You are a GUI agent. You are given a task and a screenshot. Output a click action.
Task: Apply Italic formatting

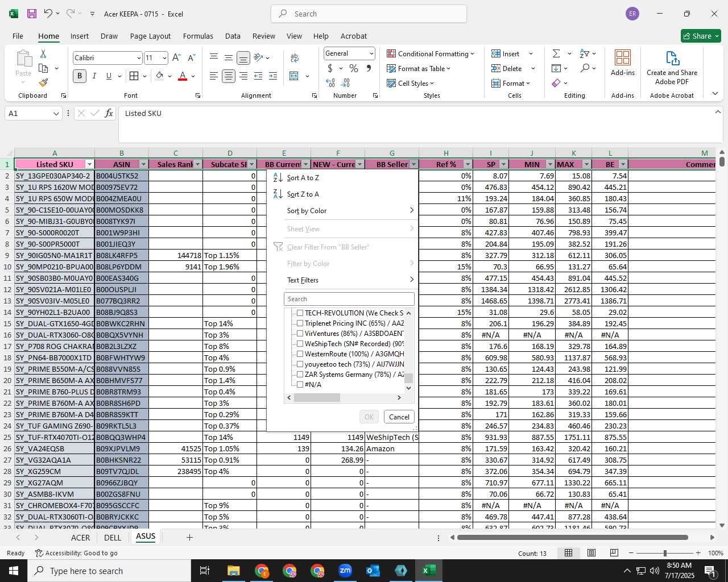(94, 76)
